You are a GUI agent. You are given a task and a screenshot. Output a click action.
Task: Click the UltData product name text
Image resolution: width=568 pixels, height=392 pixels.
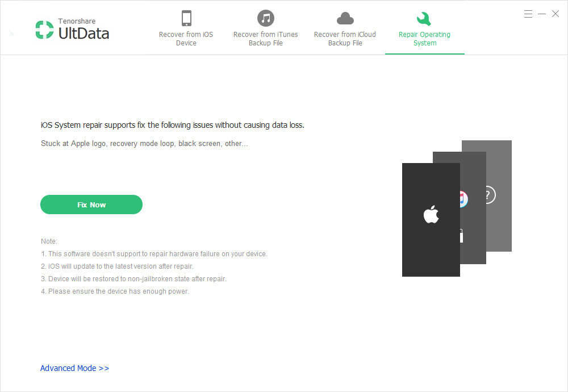(83, 34)
